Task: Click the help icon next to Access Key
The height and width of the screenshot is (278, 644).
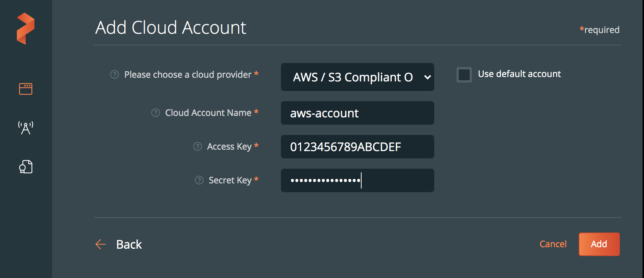Action: (197, 146)
